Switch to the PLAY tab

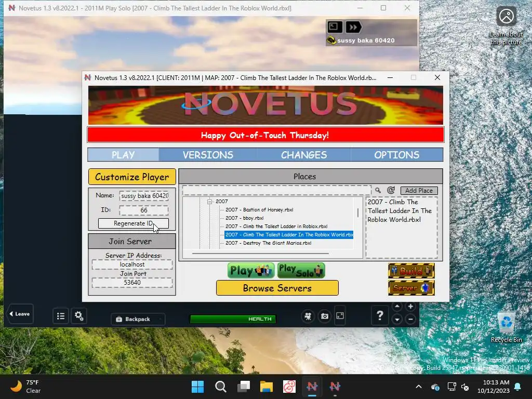123,155
